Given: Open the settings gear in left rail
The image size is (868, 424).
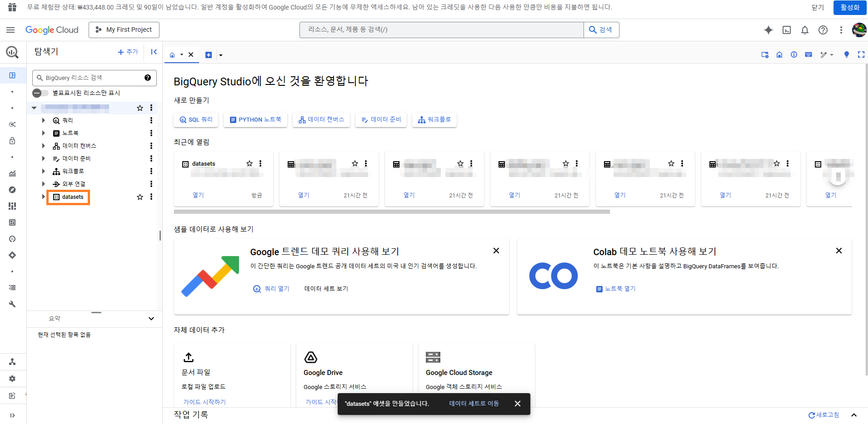Looking at the screenshot, I should pyautogui.click(x=12, y=379).
